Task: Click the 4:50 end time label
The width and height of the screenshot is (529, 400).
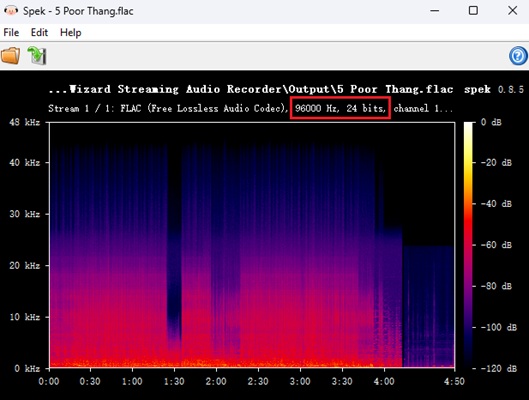Action: (x=454, y=381)
